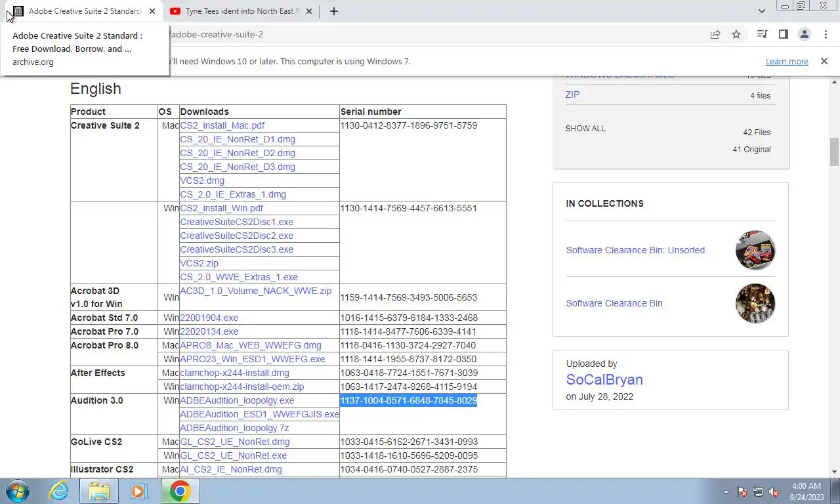The height and width of the screenshot is (504, 840).
Task: Open CS2_install_Win.pdf
Action: tap(222, 208)
